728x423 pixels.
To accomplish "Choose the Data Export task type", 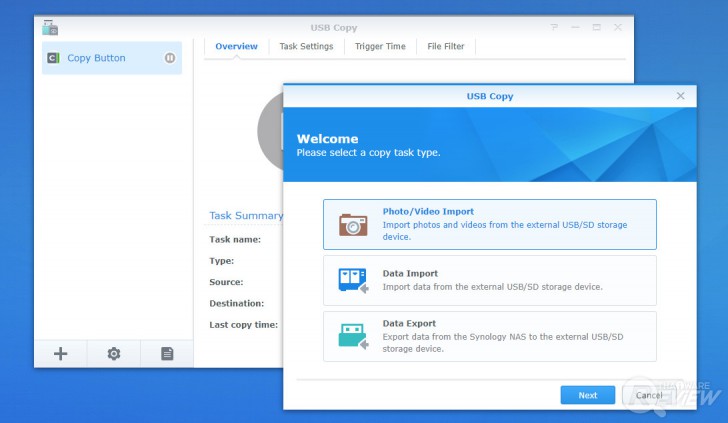I will pyautogui.click(x=490, y=336).
